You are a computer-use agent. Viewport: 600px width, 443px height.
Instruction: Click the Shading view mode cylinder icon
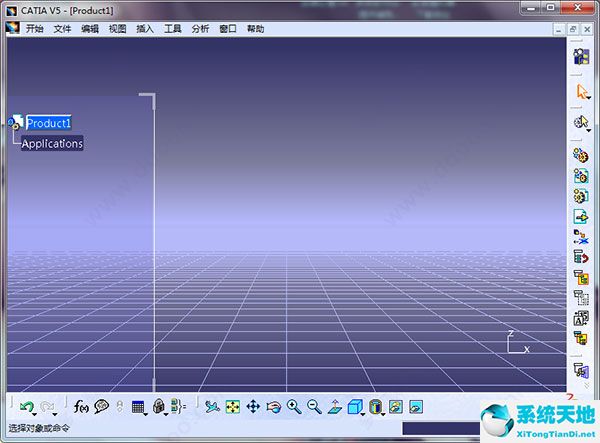[375, 407]
